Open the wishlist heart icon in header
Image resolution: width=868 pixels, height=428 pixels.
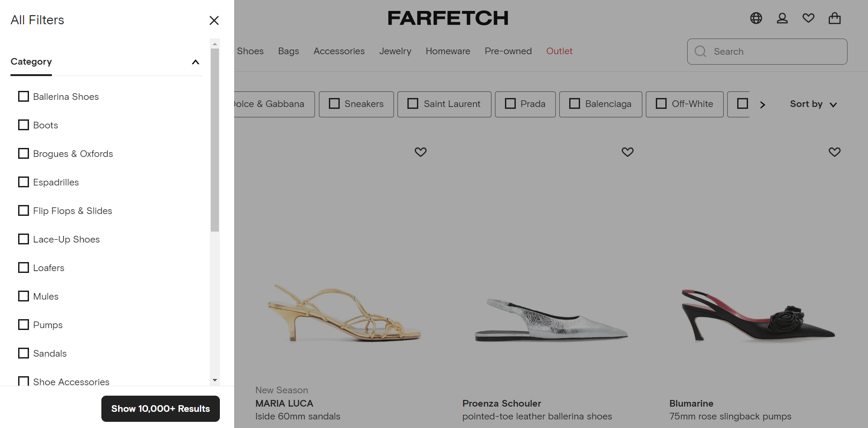click(809, 18)
